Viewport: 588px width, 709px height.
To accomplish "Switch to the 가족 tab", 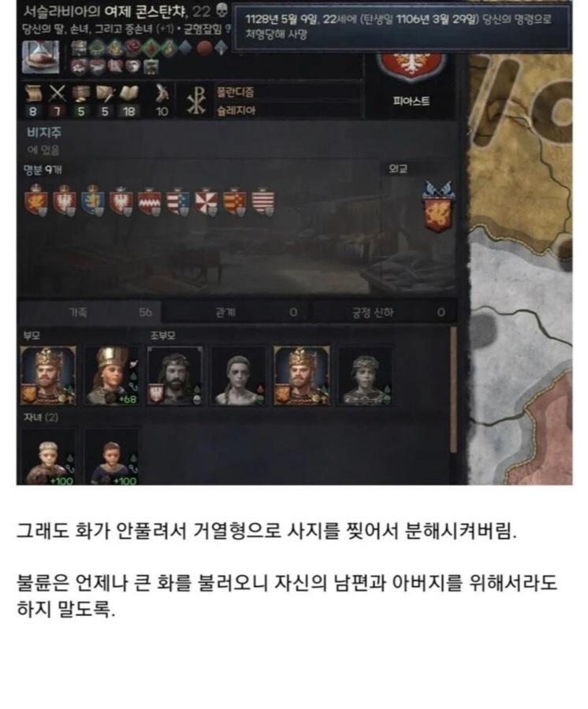I will coord(88,313).
